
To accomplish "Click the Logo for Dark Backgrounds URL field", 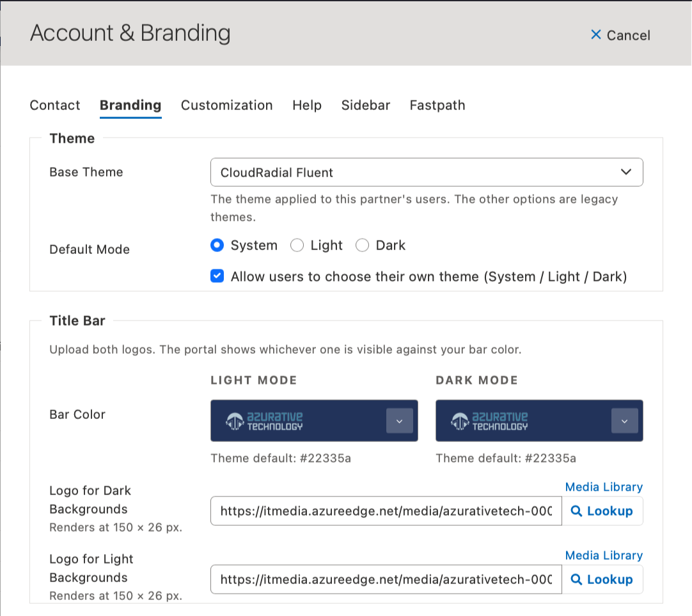I will [x=386, y=511].
